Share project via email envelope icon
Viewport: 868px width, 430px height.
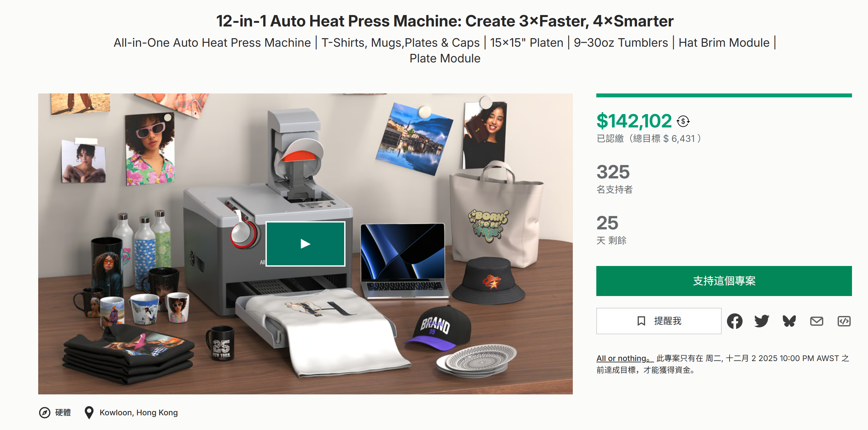(816, 321)
